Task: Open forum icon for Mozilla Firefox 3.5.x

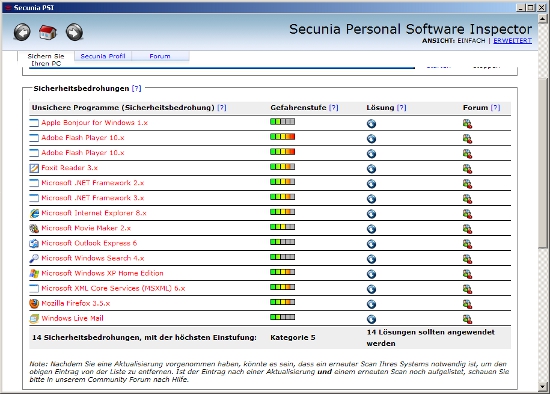Action: coord(467,304)
